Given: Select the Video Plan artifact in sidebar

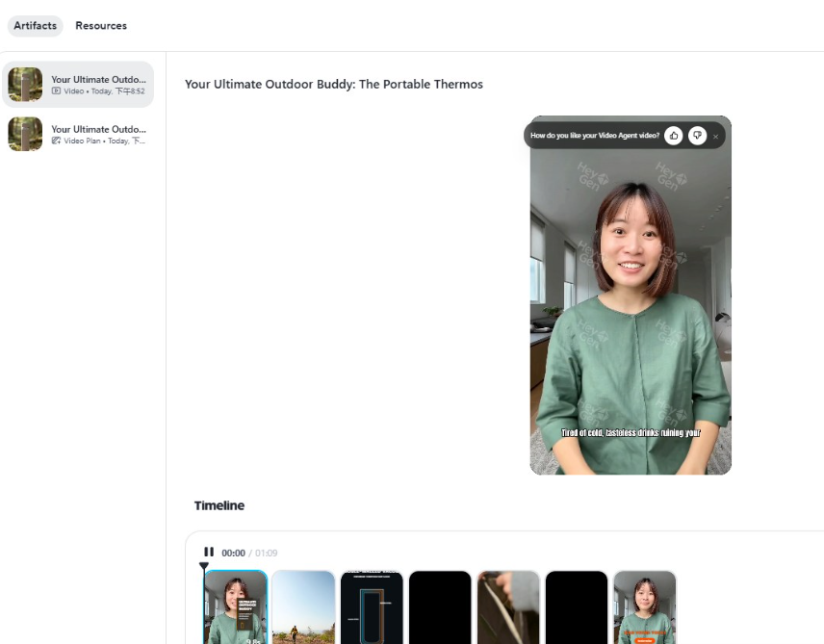Looking at the screenshot, I should [x=78, y=134].
